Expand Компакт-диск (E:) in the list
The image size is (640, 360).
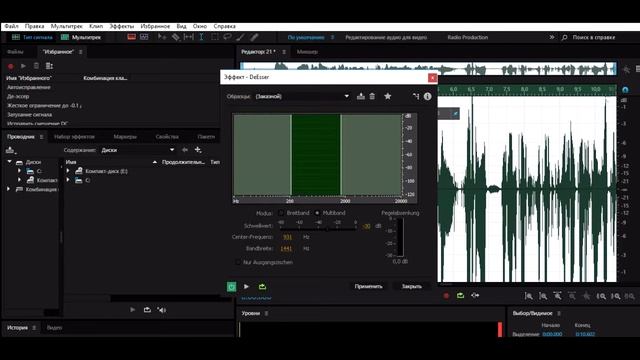pos(68,171)
